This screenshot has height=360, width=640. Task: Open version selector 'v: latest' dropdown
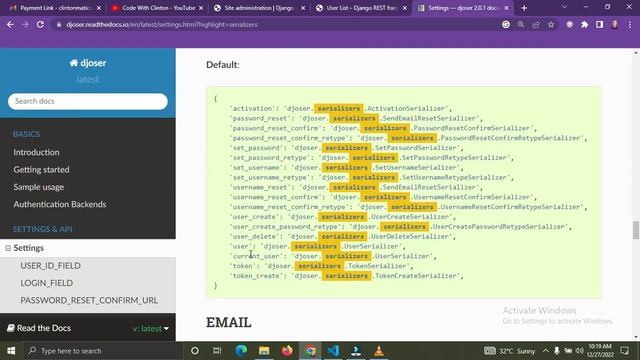pyautogui.click(x=151, y=329)
